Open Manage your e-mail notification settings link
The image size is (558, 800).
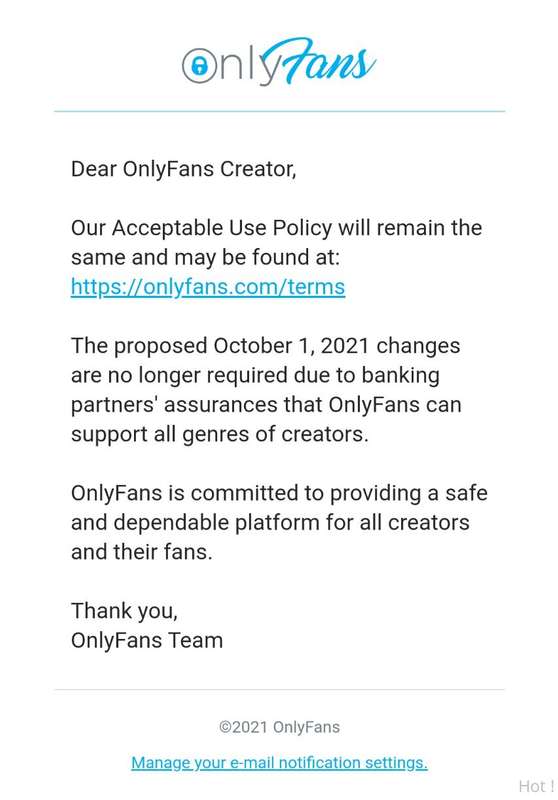click(279, 763)
